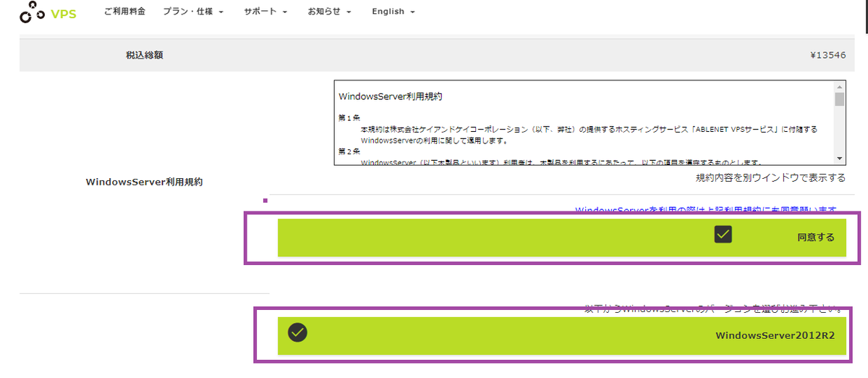Expand the サポート dropdown menu
868x378 pixels.
point(266,12)
